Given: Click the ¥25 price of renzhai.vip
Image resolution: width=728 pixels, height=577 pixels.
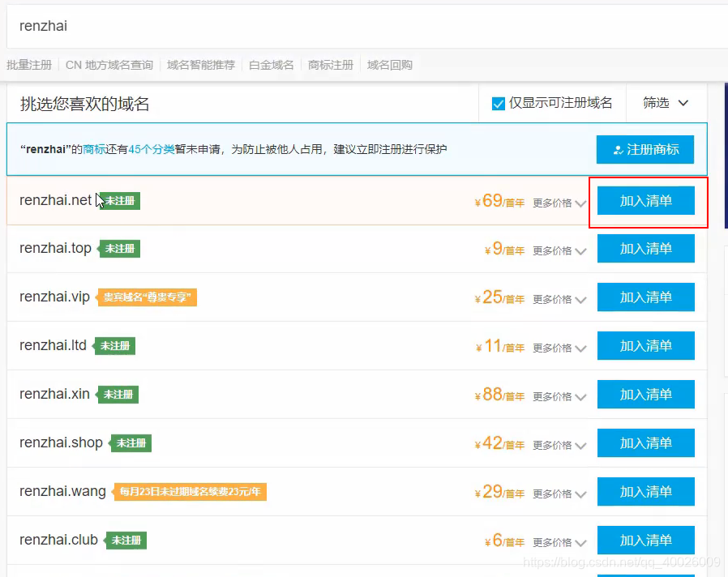Looking at the screenshot, I should pos(499,297).
